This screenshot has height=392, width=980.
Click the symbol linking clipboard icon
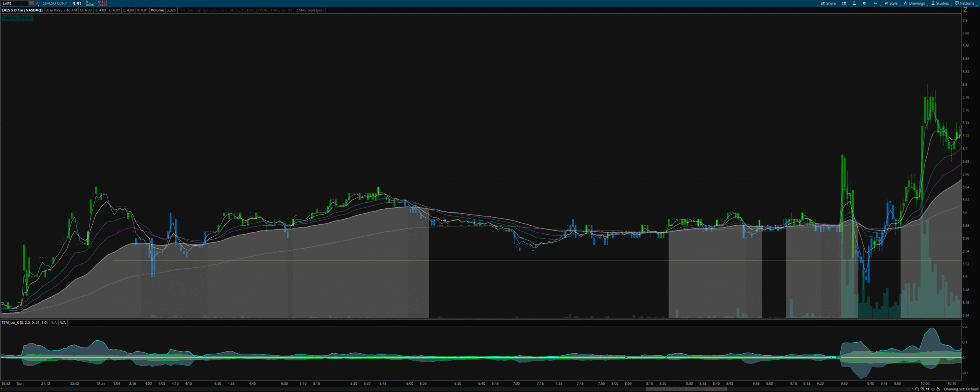click(x=37, y=3)
